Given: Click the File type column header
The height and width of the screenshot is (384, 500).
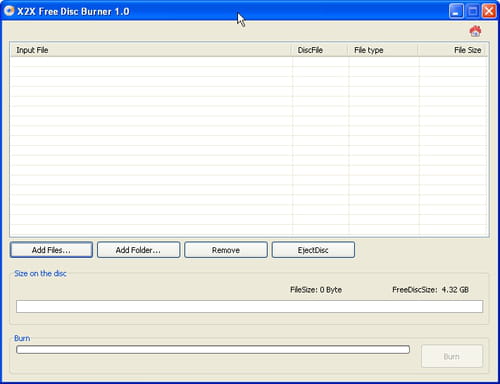Looking at the screenshot, I should pyautogui.click(x=383, y=50).
